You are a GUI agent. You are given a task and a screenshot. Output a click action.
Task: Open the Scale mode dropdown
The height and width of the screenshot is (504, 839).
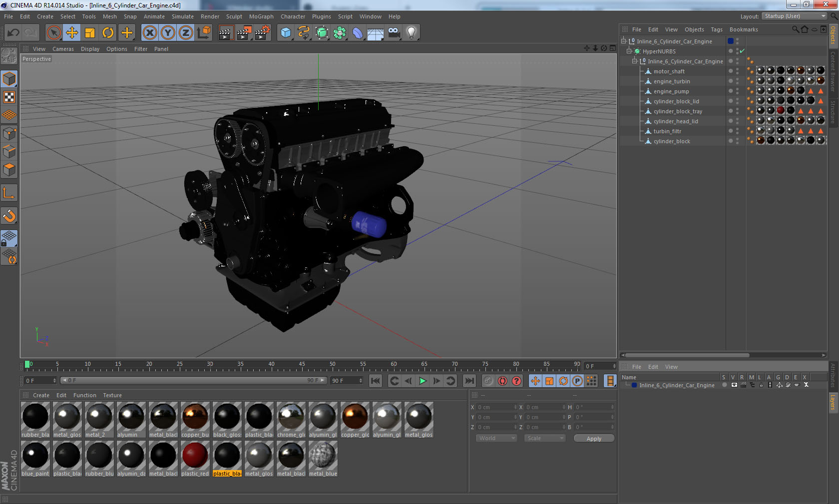click(x=544, y=438)
